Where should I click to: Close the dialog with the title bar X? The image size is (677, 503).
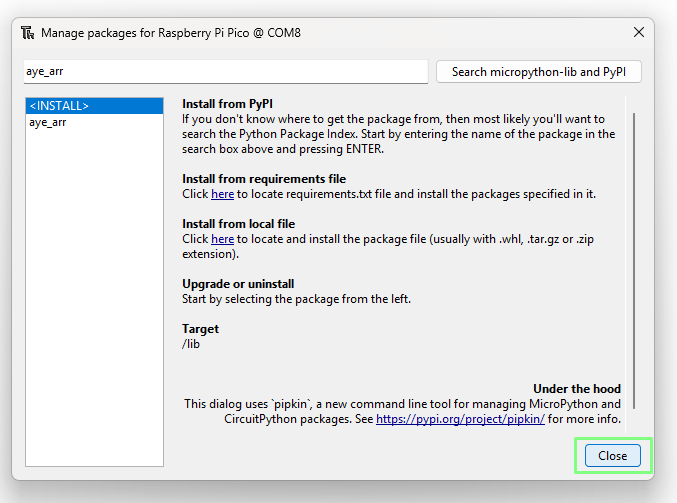[x=639, y=32]
